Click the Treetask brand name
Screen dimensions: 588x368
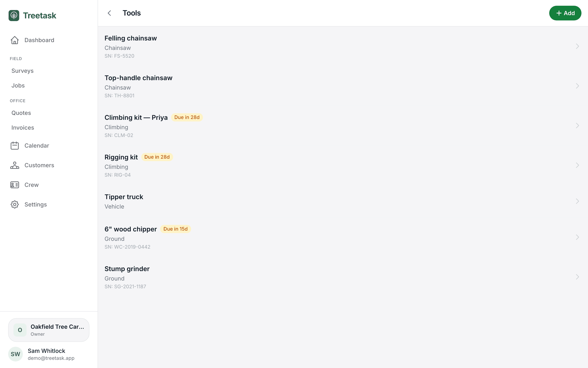(40, 16)
